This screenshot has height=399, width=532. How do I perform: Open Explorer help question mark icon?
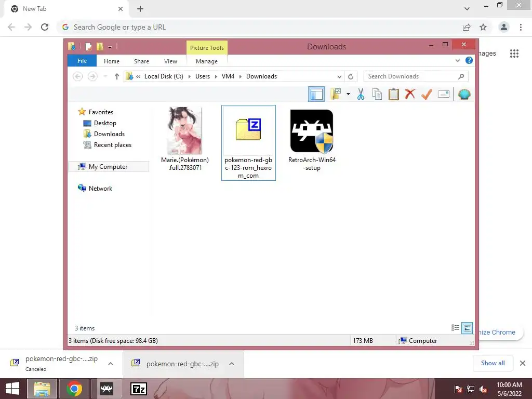(469, 60)
